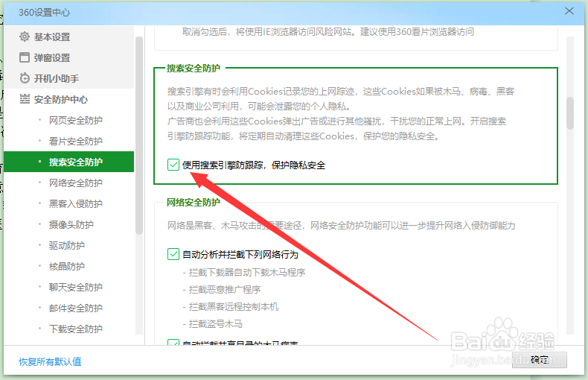Viewport: 588px width, 380px height.
Task: Open 网络安全防护 in sidebar
Action: (x=75, y=183)
